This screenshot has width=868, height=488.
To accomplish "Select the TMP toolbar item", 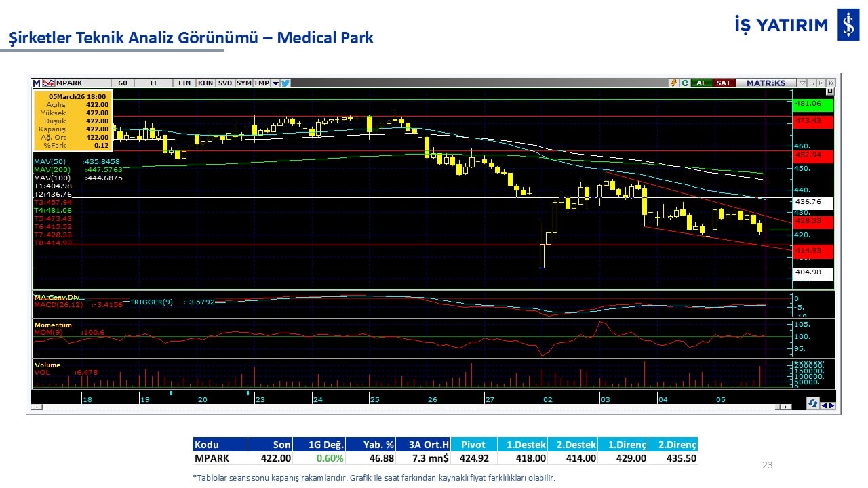I will pyautogui.click(x=262, y=83).
